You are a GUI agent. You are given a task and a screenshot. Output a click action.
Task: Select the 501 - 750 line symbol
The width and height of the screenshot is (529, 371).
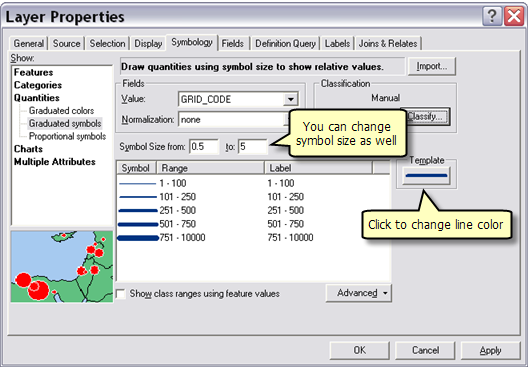[138, 224]
